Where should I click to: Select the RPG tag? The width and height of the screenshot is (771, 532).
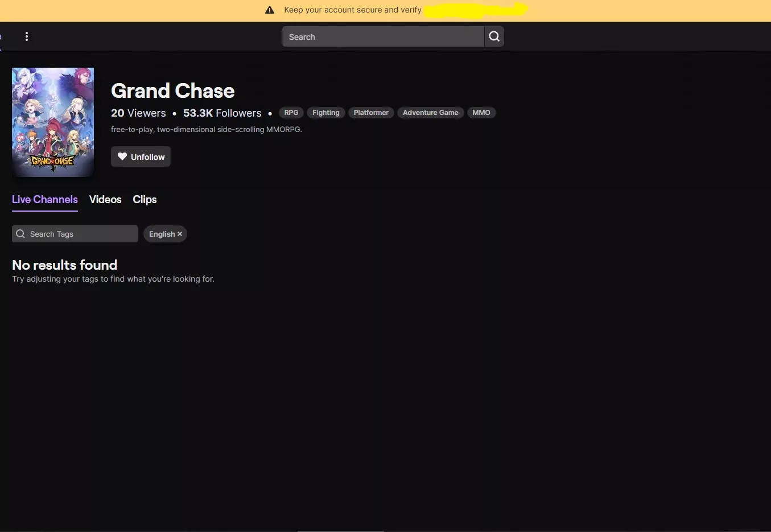click(291, 113)
